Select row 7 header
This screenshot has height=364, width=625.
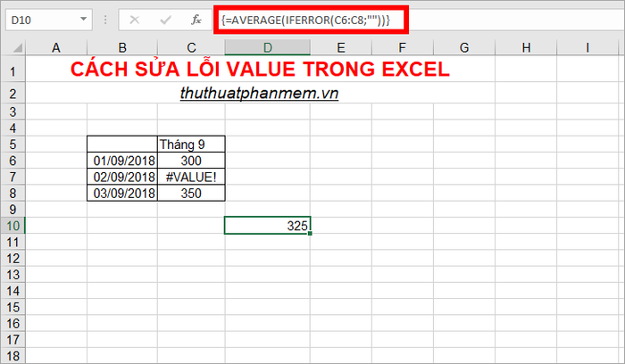tap(12, 177)
